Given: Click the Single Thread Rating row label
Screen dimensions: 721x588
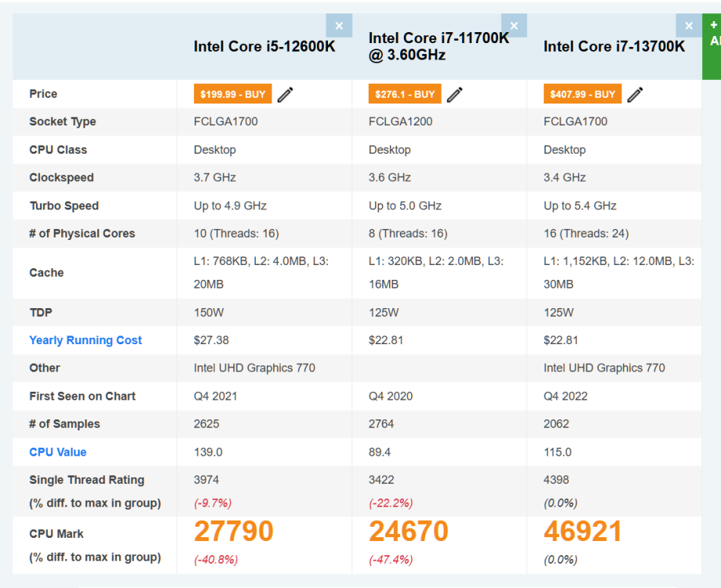Looking at the screenshot, I should tap(87, 480).
